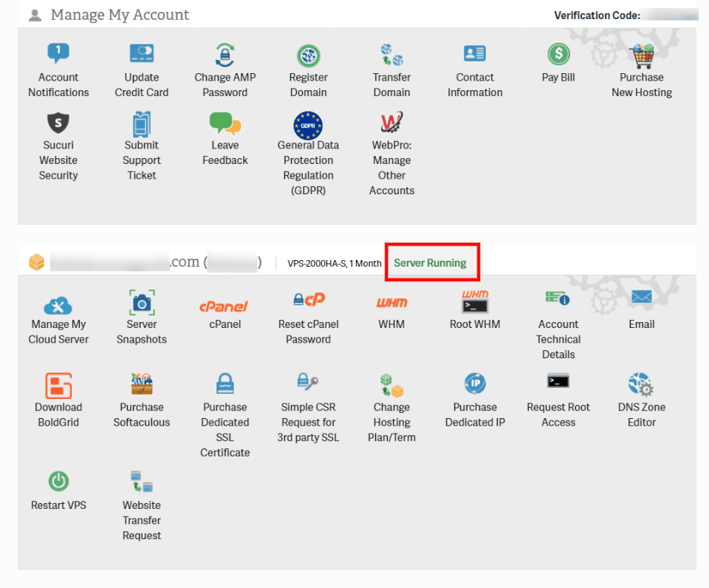Open Transfer Domain
This screenshot has height=588, width=709.
coord(391,55)
